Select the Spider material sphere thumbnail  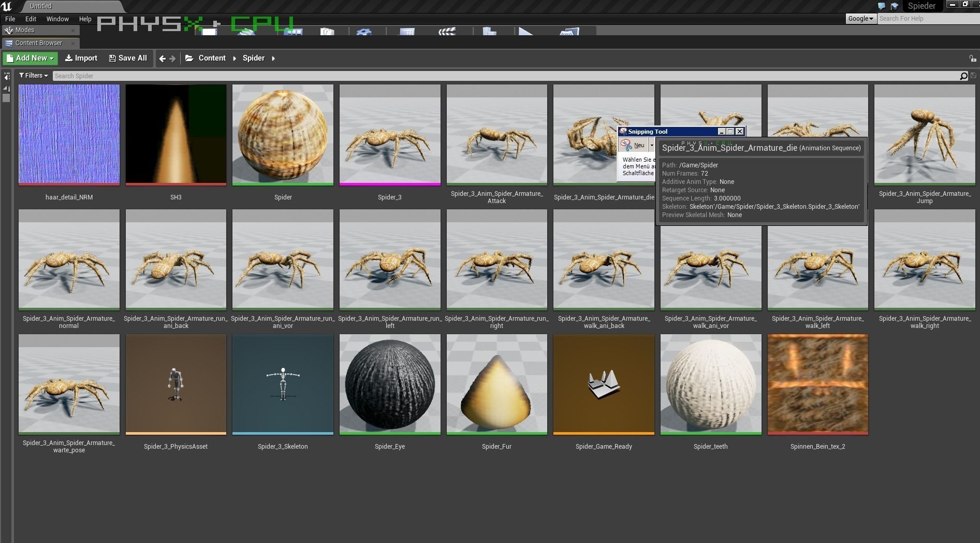(x=283, y=135)
